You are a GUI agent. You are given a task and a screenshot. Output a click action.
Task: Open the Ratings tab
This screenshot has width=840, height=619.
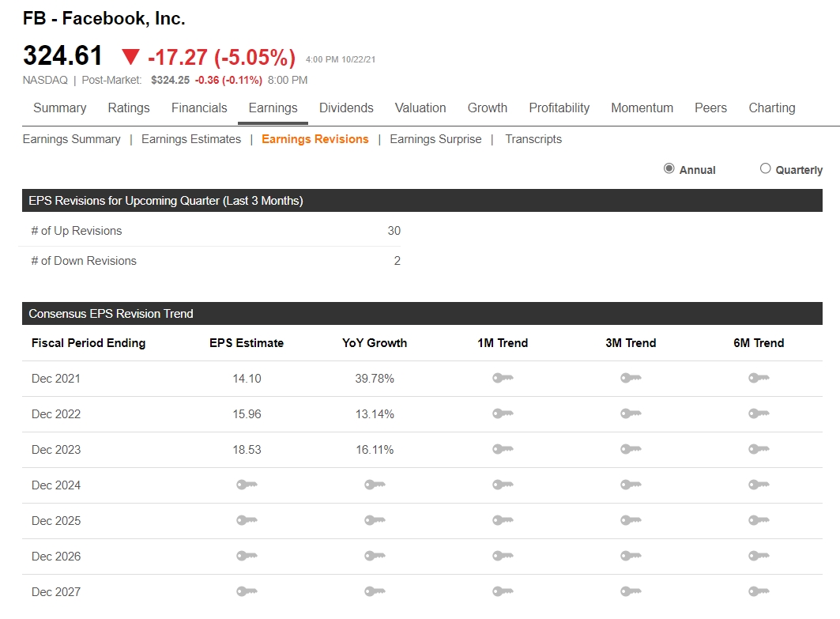[x=129, y=108]
